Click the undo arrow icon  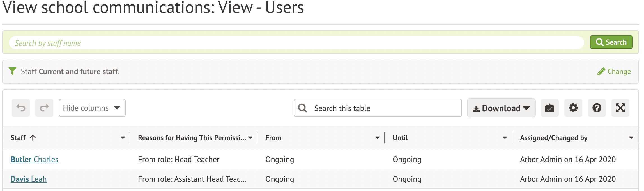click(x=21, y=108)
